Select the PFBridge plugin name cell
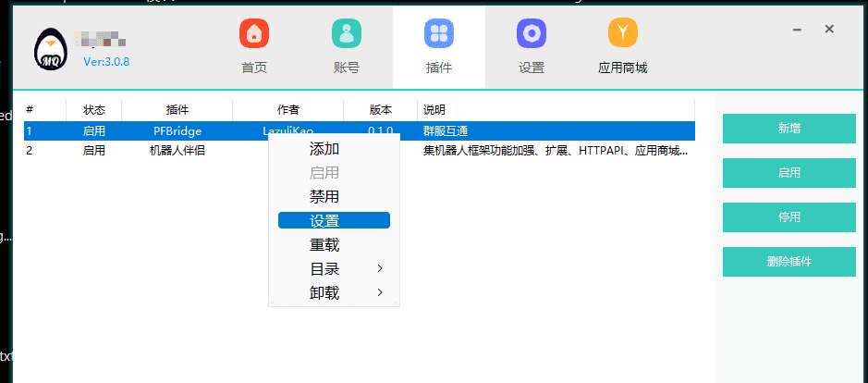 [x=177, y=131]
